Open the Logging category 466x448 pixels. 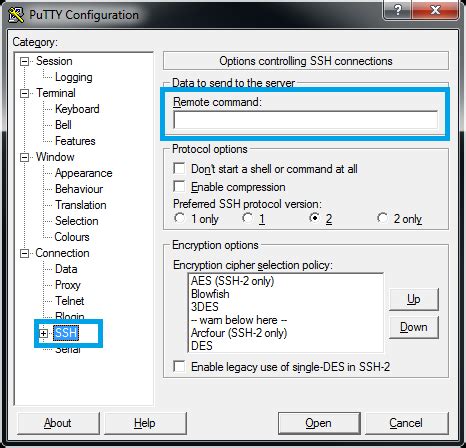(x=74, y=77)
